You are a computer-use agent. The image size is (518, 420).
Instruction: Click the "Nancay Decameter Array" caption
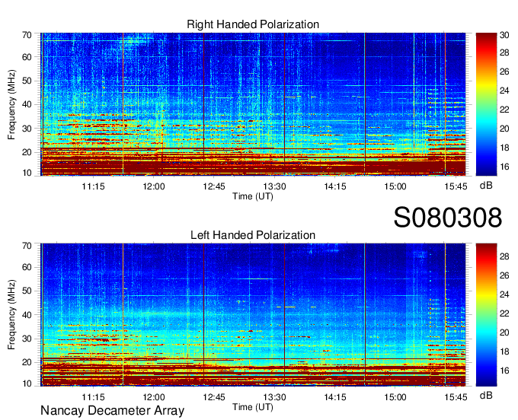tap(112, 410)
